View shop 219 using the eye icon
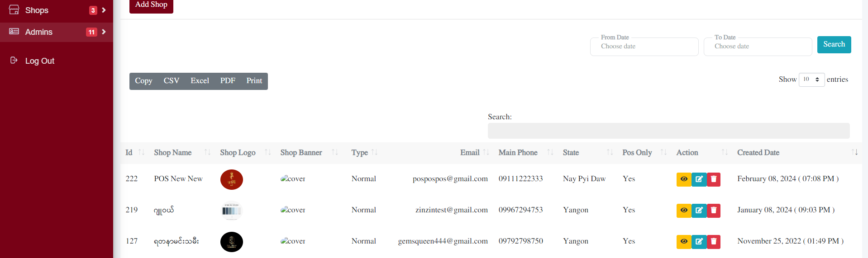 pyautogui.click(x=684, y=211)
